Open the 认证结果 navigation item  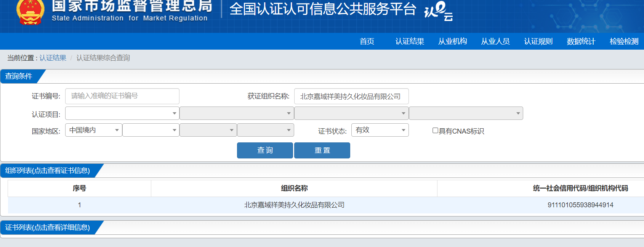pos(410,41)
